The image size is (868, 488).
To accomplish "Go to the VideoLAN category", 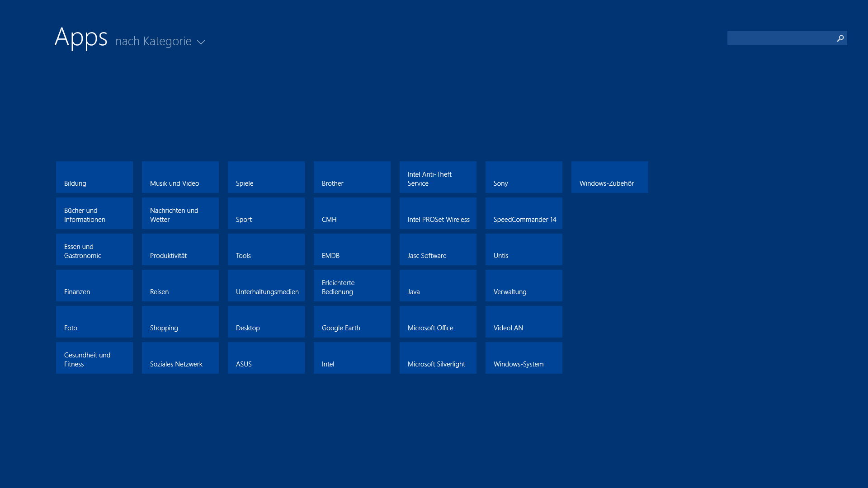I will click(524, 322).
